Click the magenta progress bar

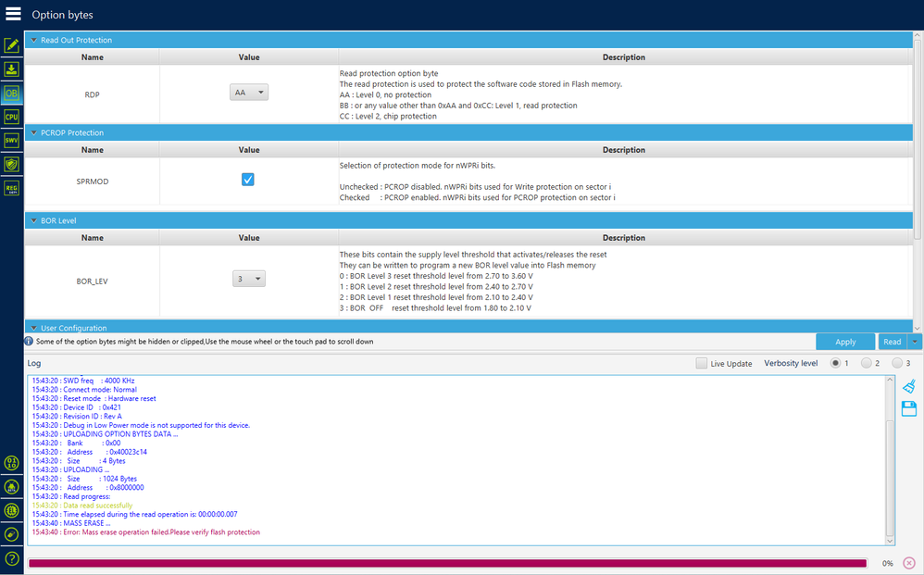pos(447,563)
